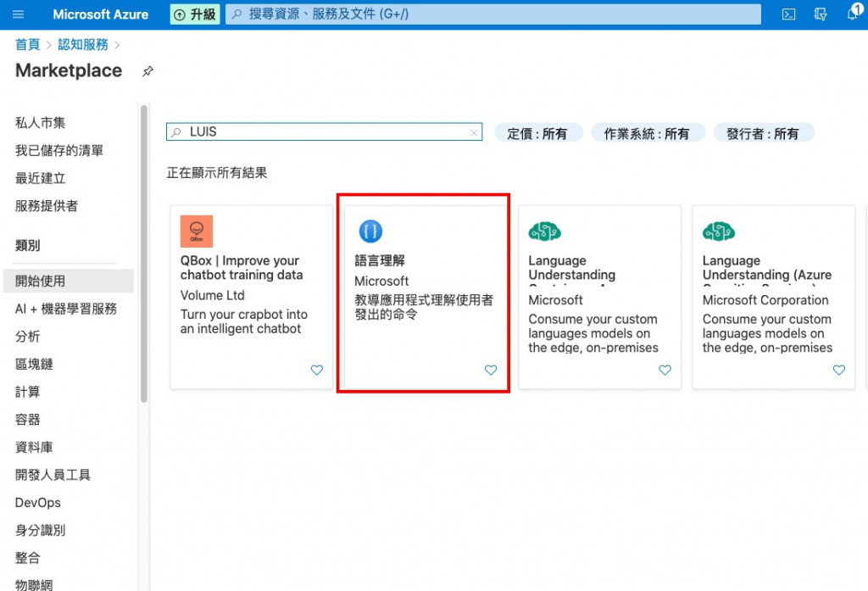
Task: Select the 開始使用 category
Action: (x=68, y=281)
